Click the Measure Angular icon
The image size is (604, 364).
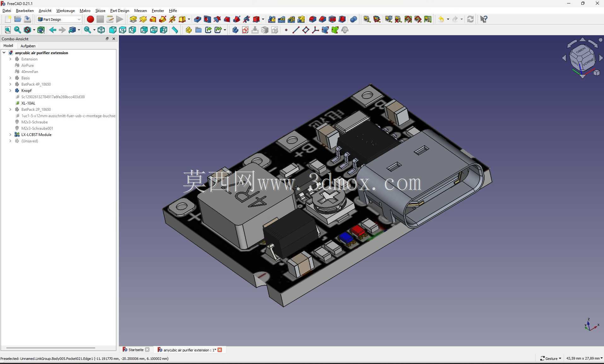click(x=377, y=19)
